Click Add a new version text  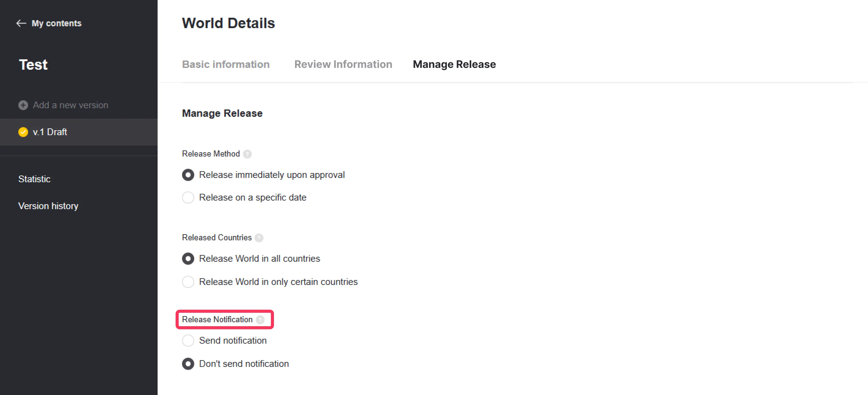[71, 105]
